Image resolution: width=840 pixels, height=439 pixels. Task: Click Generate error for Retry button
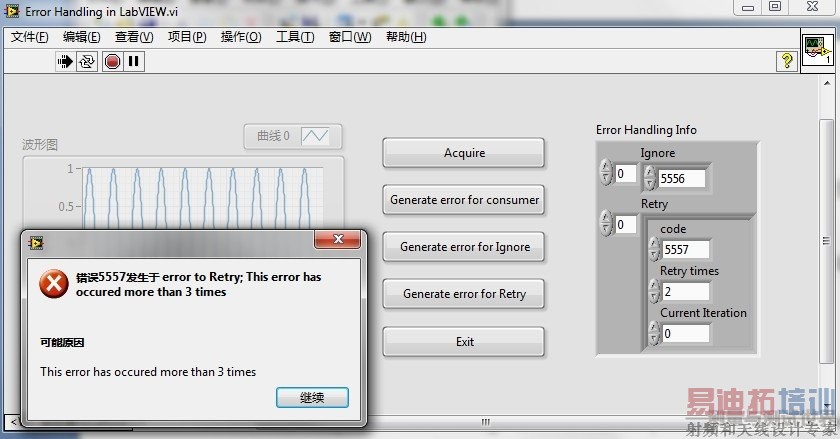click(464, 294)
